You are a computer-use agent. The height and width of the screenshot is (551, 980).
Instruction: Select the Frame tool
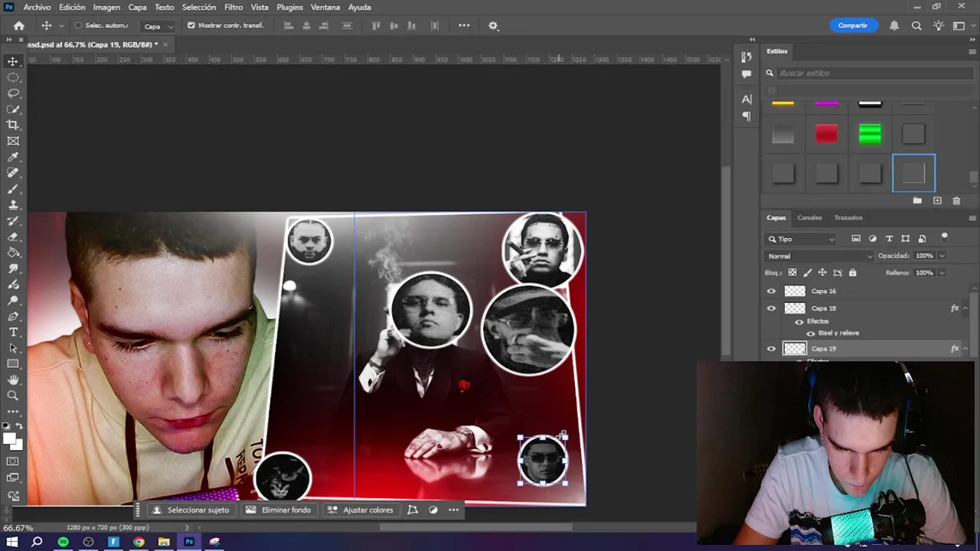[13, 141]
